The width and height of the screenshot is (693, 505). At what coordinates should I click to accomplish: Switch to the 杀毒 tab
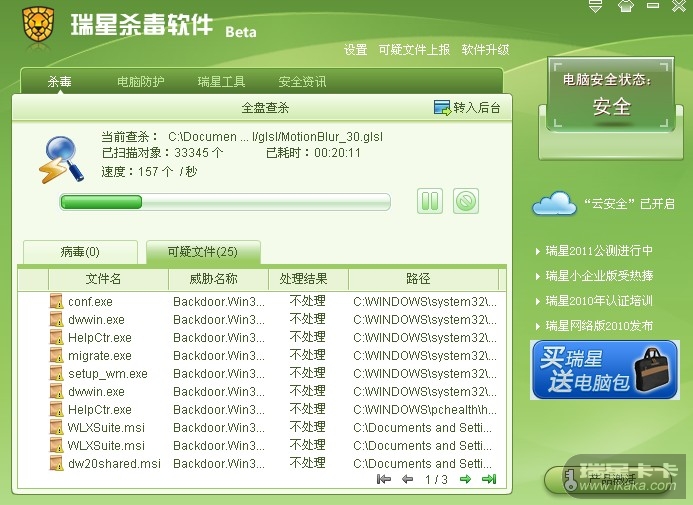(x=60, y=81)
